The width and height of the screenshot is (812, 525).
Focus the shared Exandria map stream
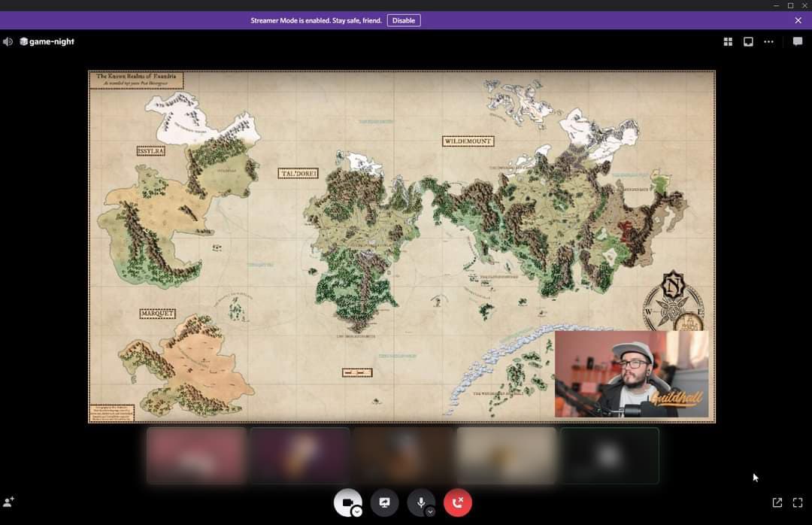[x=401, y=247]
